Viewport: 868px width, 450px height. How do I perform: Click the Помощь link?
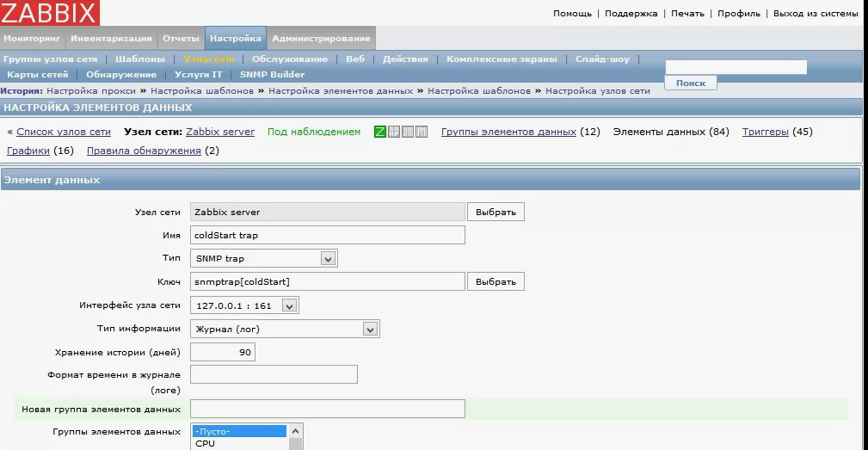(x=572, y=13)
